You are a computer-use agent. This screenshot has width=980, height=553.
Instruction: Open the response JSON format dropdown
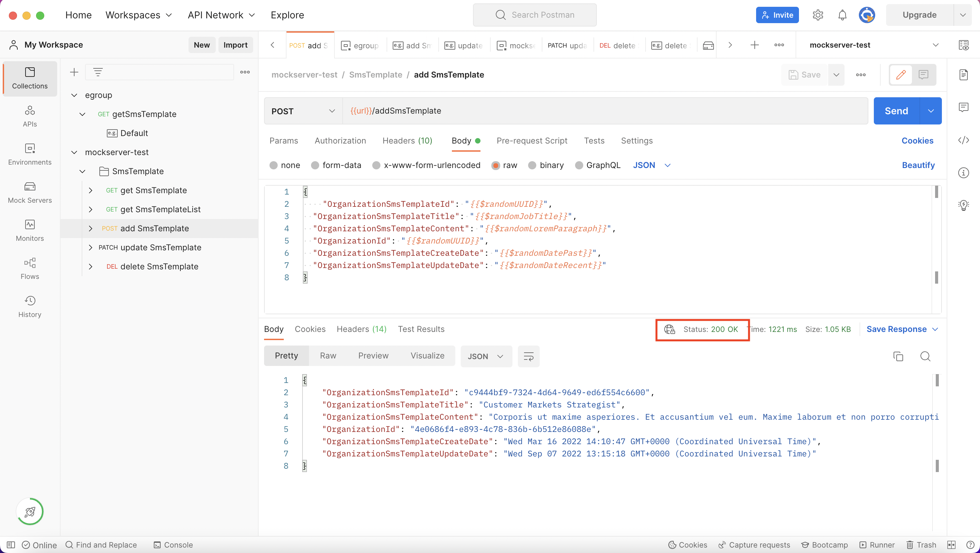pyautogui.click(x=486, y=356)
